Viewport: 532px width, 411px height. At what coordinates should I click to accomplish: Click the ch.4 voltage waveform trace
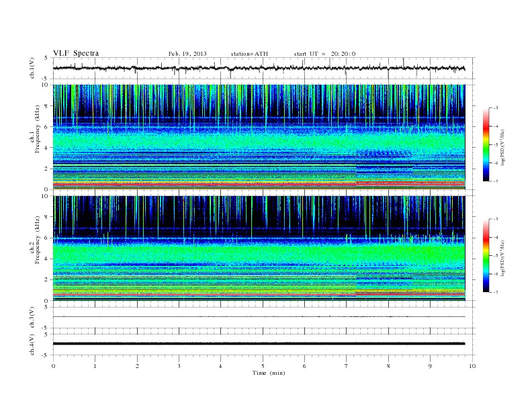tap(259, 344)
